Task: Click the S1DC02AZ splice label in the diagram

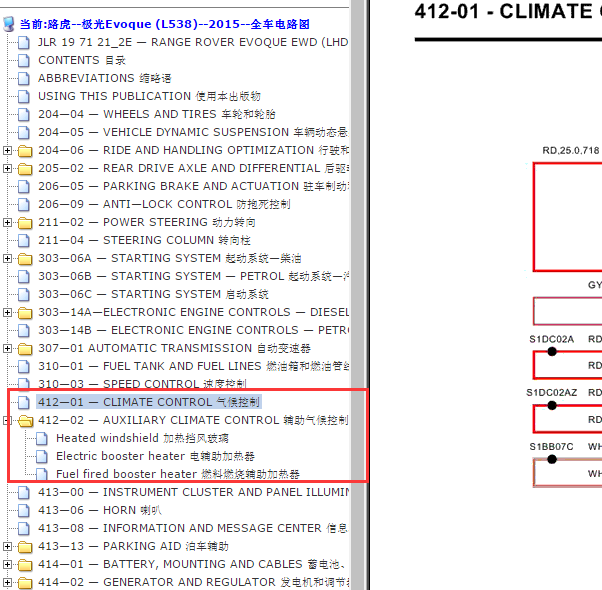Action: click(x=551, y=393)
